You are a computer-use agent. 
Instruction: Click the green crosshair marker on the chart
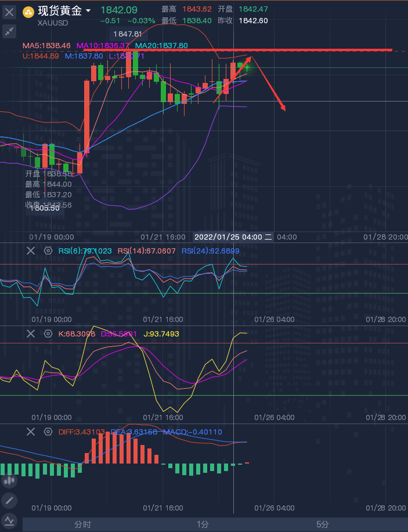(247, 68)
